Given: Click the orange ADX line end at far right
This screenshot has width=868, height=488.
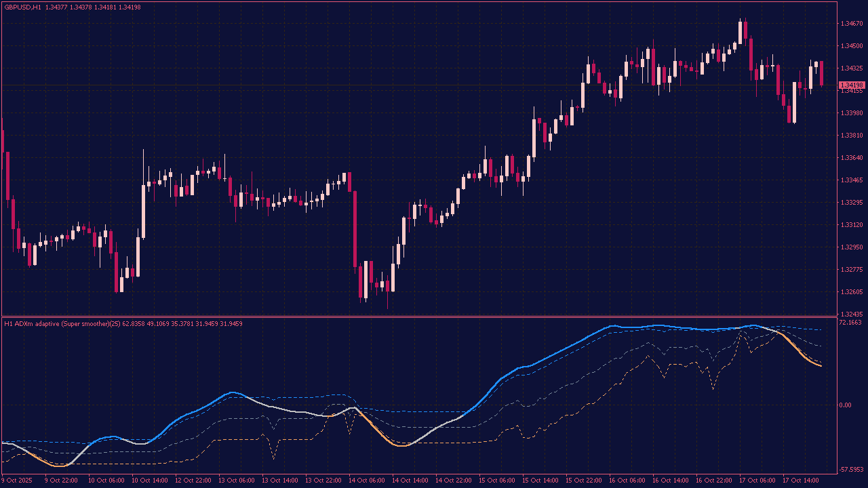Looking at the screenshot, I should (x=819, y=365).
